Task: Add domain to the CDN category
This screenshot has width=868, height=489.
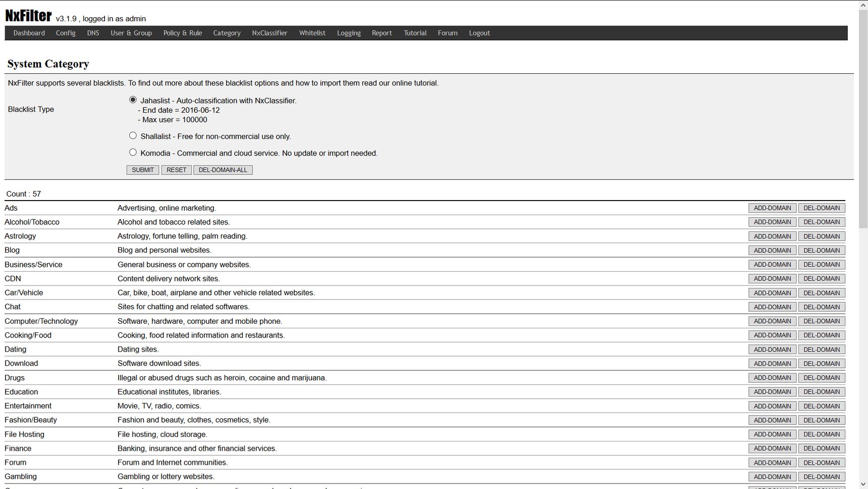Action: [772, 279]
